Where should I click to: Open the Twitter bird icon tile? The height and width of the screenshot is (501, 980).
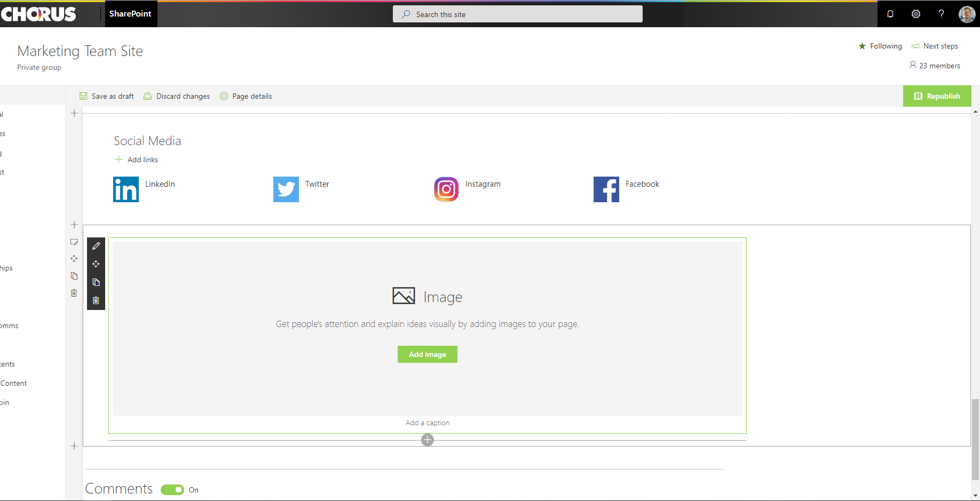click(x=286, y=189)
